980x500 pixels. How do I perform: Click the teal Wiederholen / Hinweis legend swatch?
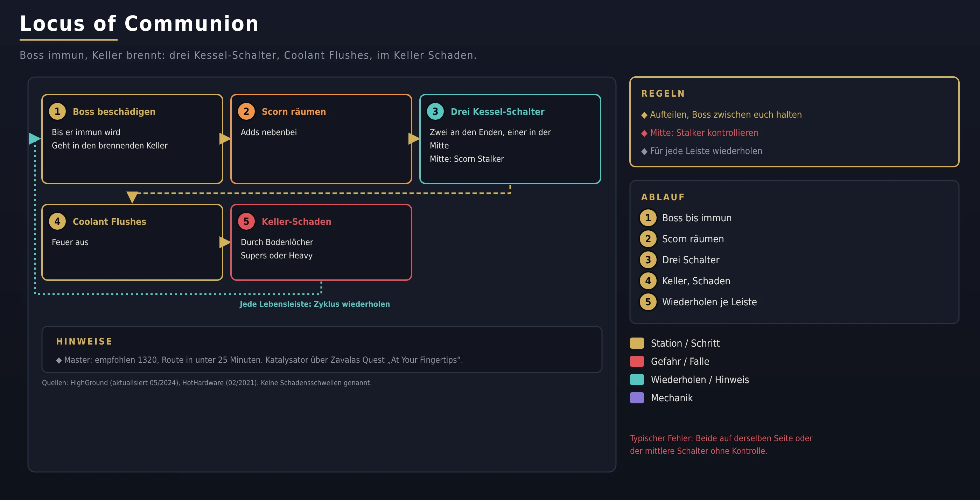[637, 380]
